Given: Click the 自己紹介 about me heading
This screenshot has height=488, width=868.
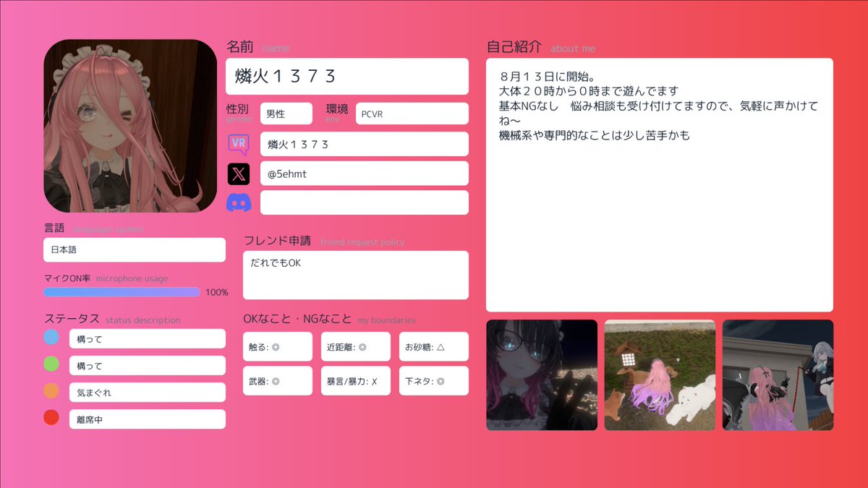Looking at the screenshot, I should [x=541, y=47].
